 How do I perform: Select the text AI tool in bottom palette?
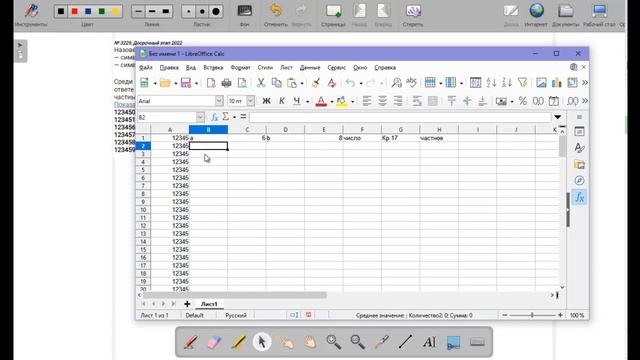point(429,342)
